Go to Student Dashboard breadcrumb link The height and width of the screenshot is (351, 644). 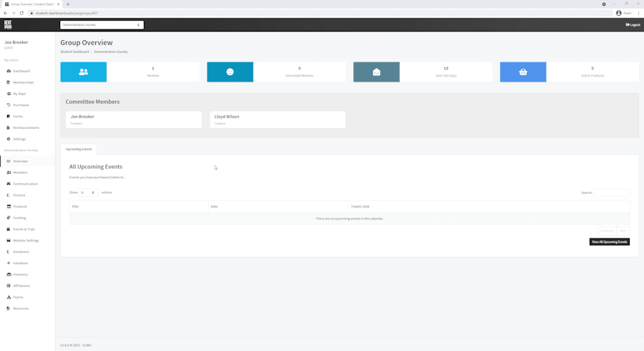74,52
